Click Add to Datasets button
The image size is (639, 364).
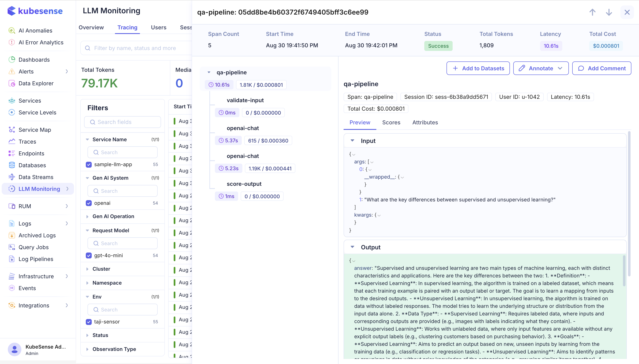pos(478,68)
